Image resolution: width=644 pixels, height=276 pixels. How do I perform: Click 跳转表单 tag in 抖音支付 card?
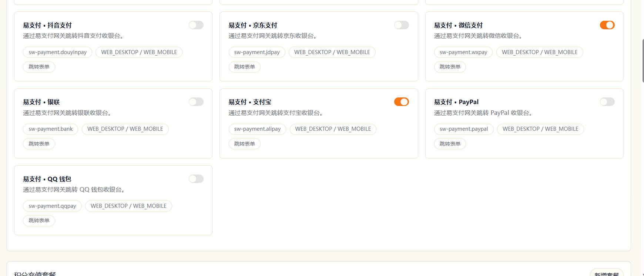tap(39, 67)
